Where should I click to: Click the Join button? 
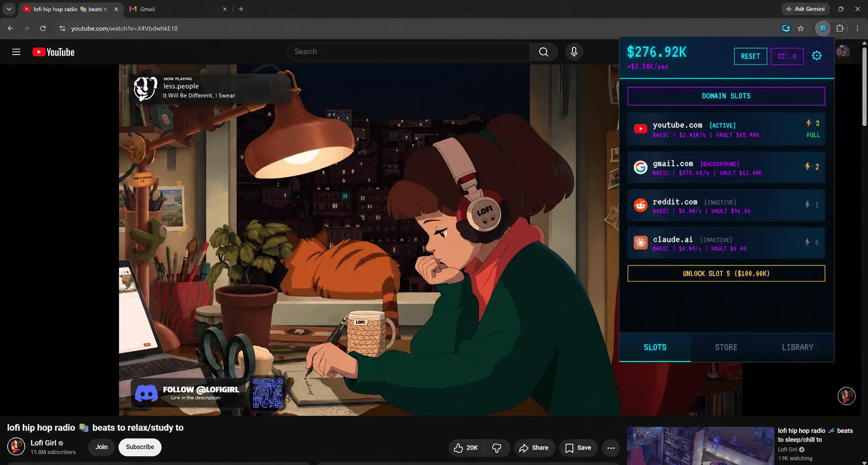click(101, 447)
